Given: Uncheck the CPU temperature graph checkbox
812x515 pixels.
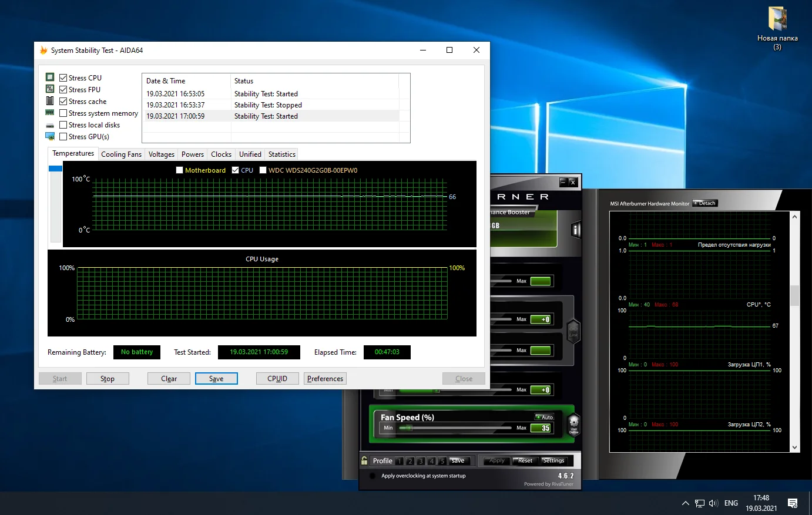Looking at the screenshot, I should 236,170.
